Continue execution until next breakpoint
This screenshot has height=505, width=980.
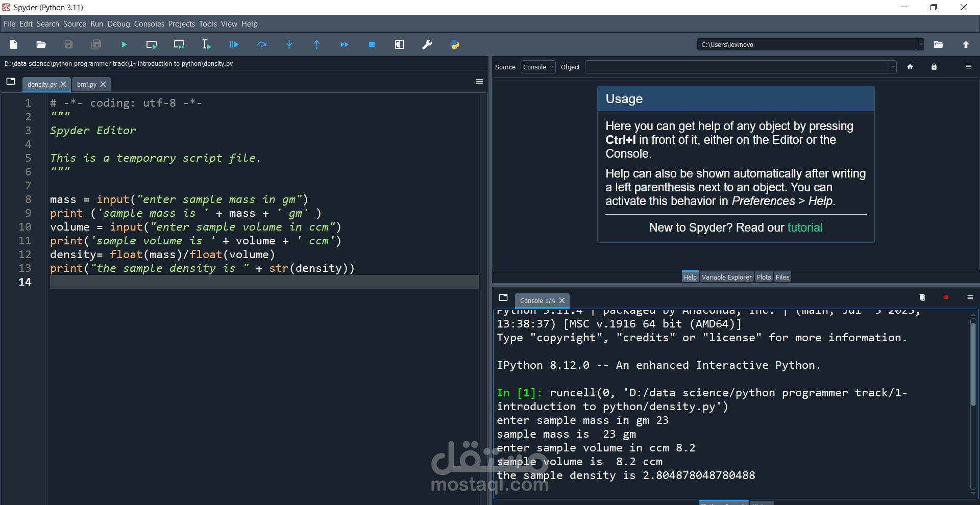(345, 45)
